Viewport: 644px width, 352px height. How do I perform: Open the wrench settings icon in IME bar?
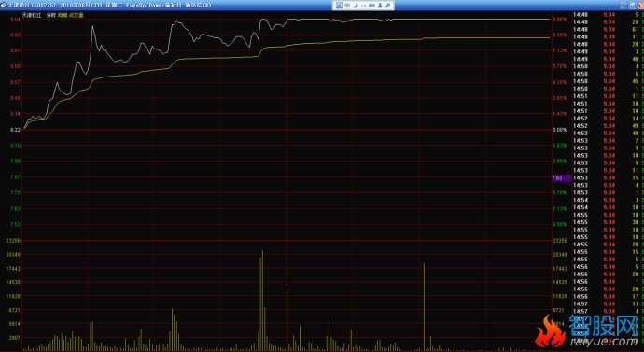(x=387, y=6)
